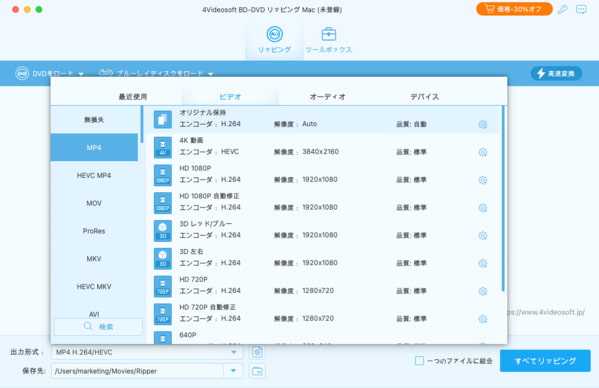Open the feedback chat icon

pyautogui.click(x=581, y=9)
